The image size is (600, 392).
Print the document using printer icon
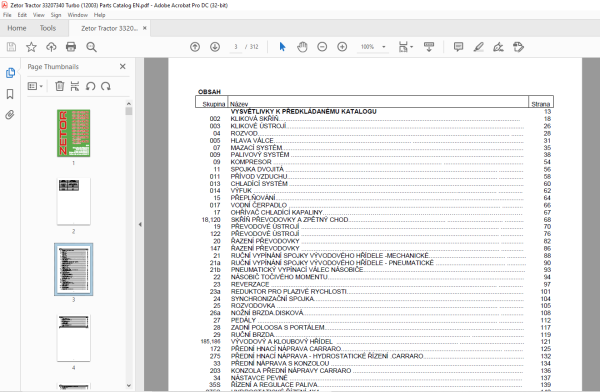(71, 47)
